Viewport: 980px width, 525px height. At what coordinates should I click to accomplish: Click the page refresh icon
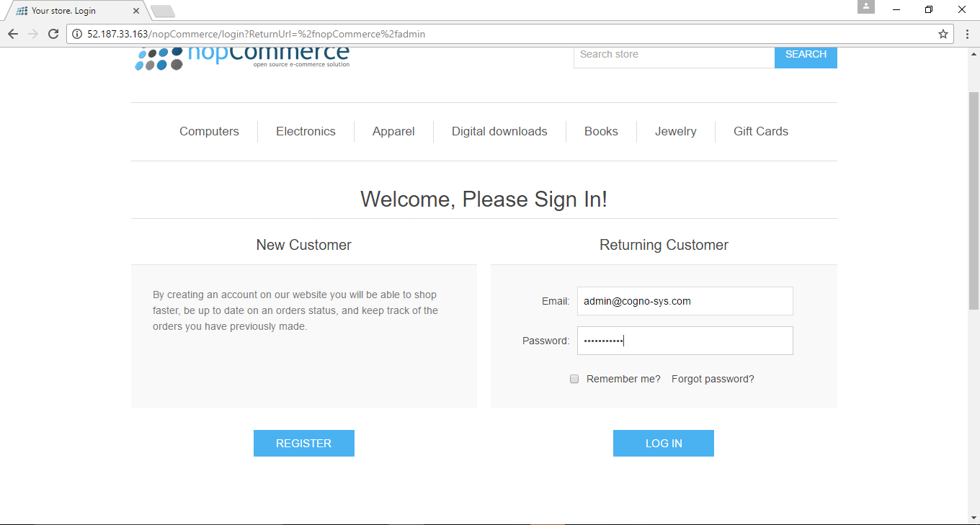click(53, 33)
